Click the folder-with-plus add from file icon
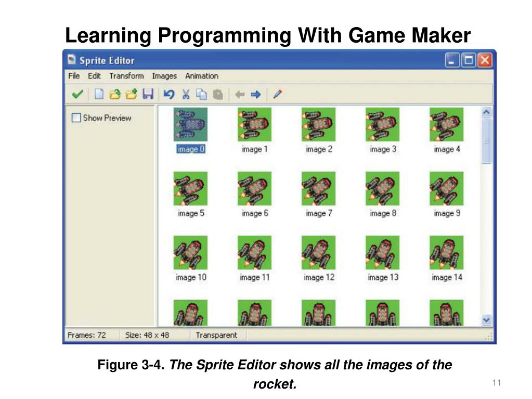The image size is (532, 399). click(x=131, y=94)
